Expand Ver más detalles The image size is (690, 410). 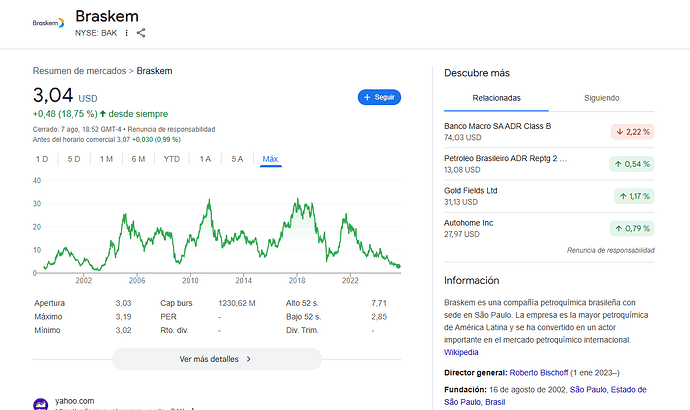[x=217, y=359]
